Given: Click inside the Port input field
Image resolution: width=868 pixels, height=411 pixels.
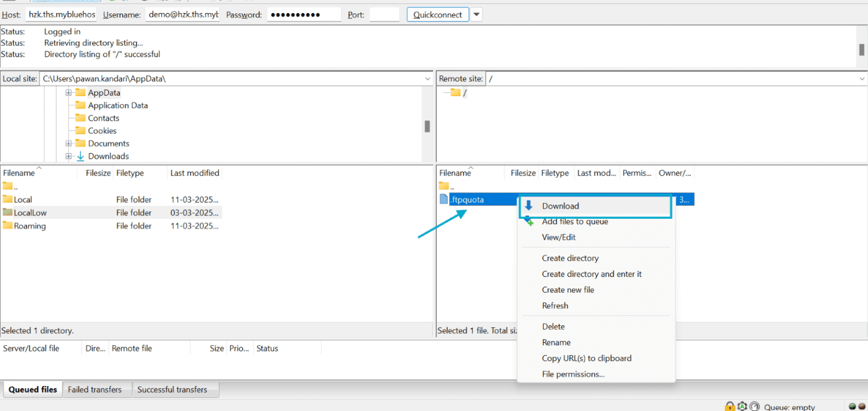Looking at the screenshot, I should (384, 14).
